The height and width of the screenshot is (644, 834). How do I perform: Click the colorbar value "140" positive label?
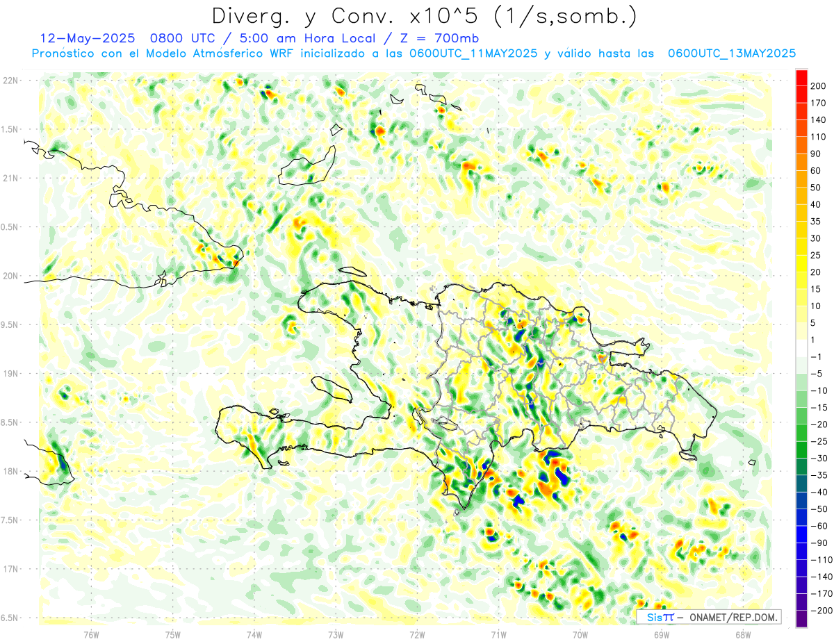(x=818, y=119)
